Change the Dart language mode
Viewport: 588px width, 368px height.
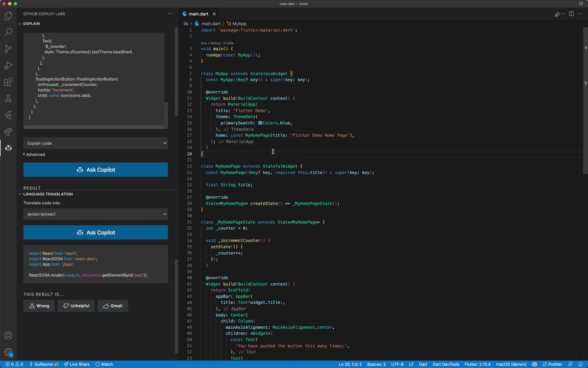point(423,364)
